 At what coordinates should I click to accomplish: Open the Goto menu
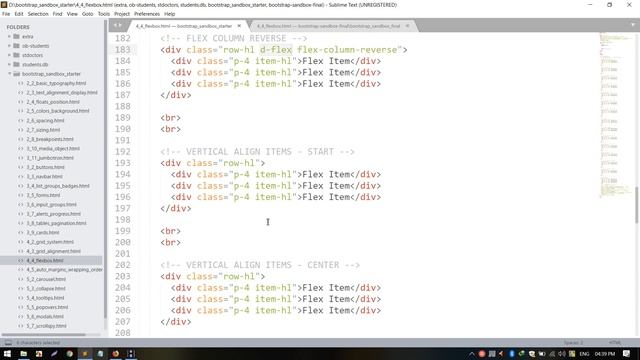pyautogui.click(x=88, y=14)
